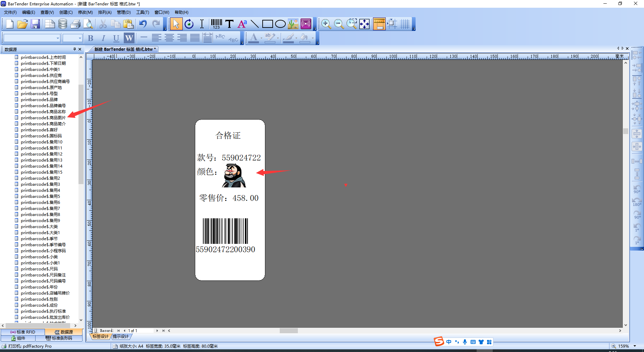Toggle right text alignment
Image resolution: width=644 pixels, height=352 pixels.
click(x=182, y=38)
